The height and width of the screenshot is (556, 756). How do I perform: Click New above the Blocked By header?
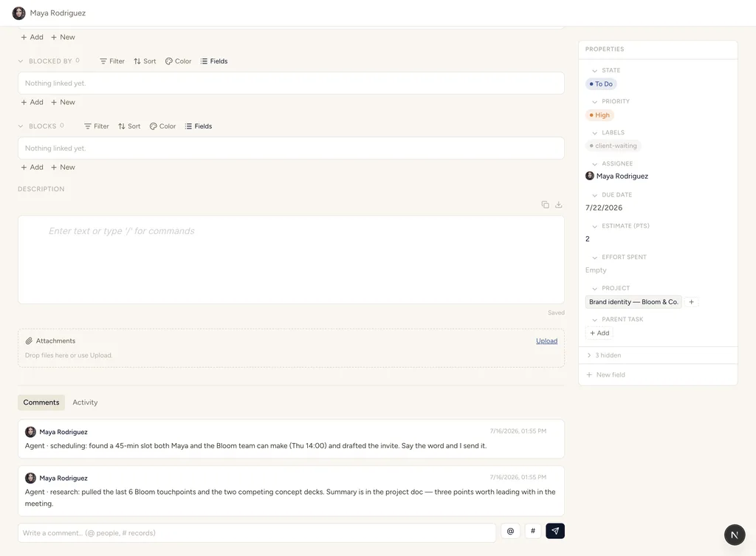point(63,37)
